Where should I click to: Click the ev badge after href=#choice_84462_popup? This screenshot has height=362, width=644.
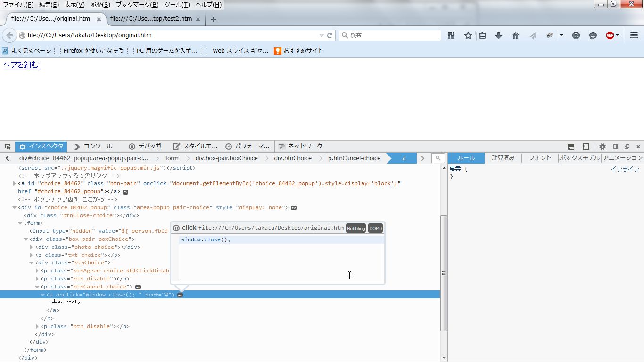click(x=125, y=192)
